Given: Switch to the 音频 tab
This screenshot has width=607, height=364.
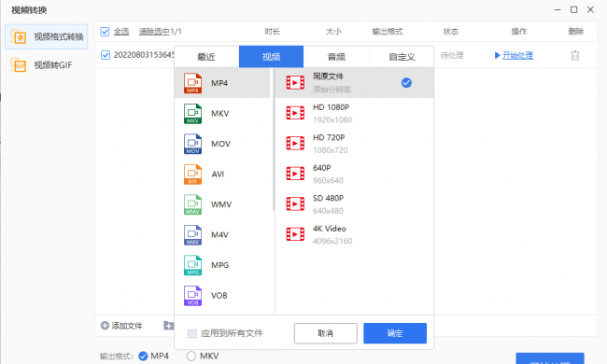Looking at the screenshot, I should (x=336, y=57).
